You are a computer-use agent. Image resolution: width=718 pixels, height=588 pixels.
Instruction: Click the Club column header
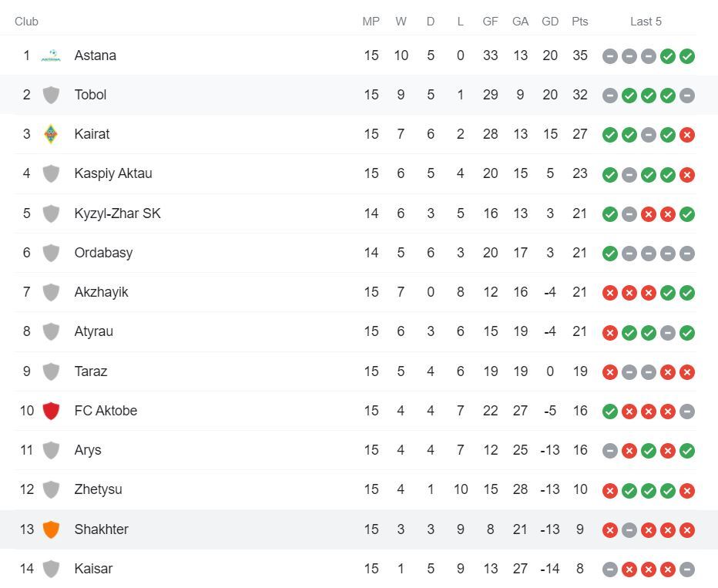(x=26, y=22)
